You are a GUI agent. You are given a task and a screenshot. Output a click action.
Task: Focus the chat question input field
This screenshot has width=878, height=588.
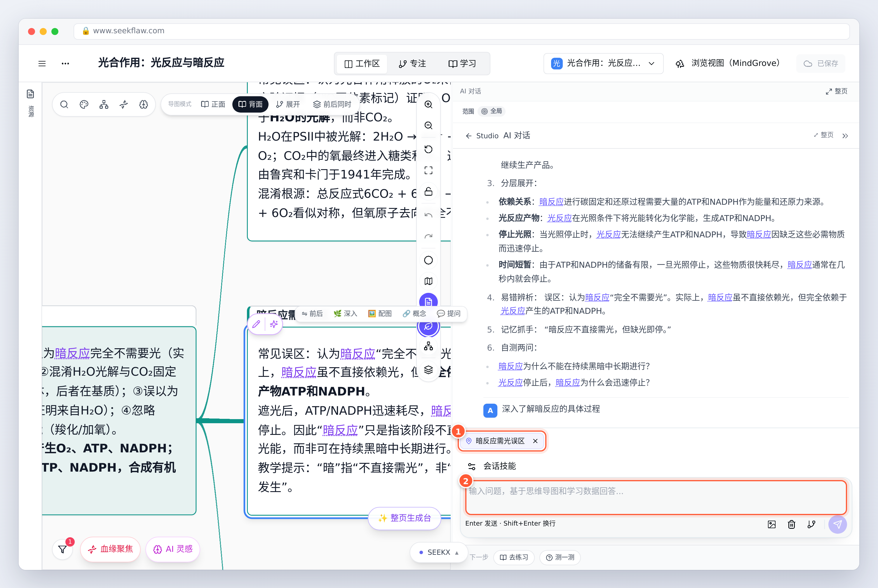(x=656, y=498)
